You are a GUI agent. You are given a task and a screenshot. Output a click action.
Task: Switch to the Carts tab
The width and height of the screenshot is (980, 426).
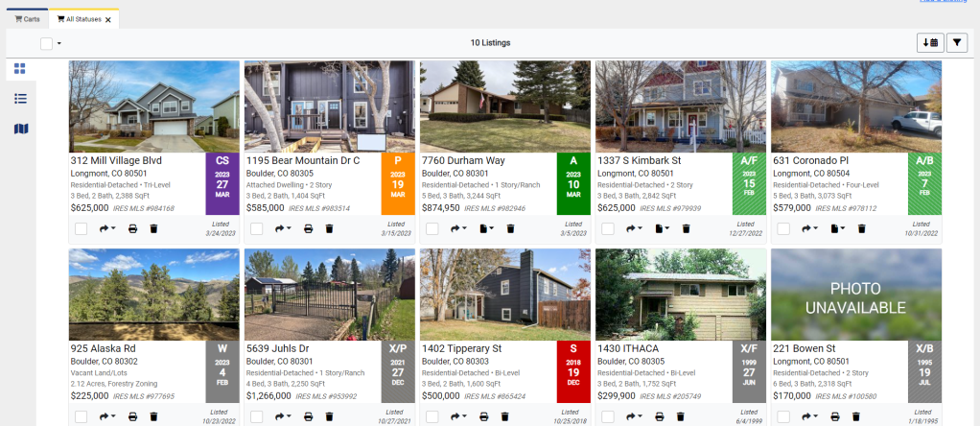coord(27,19)
